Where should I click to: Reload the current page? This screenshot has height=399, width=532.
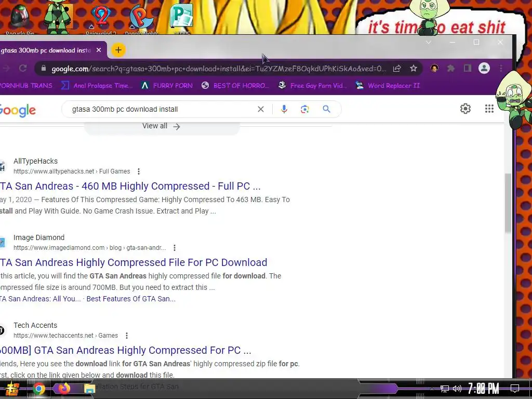(x=23, y=68)
